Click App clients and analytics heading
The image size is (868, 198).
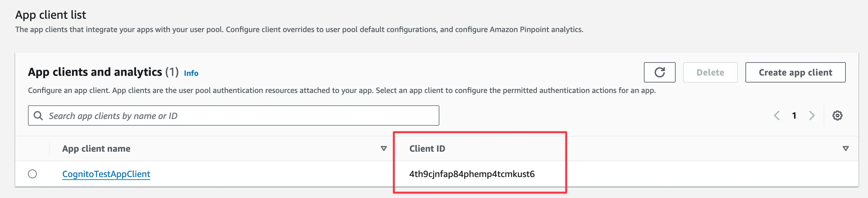point(95,72)
